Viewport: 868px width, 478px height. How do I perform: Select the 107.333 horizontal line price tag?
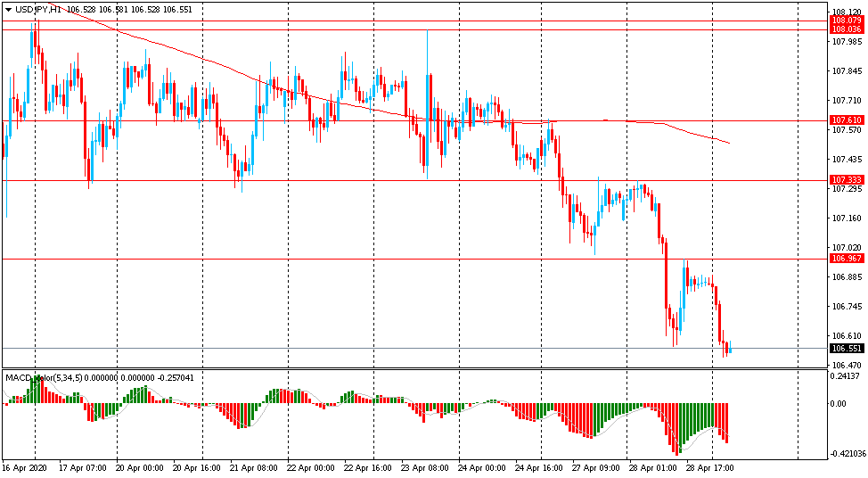tap(847, 180)
